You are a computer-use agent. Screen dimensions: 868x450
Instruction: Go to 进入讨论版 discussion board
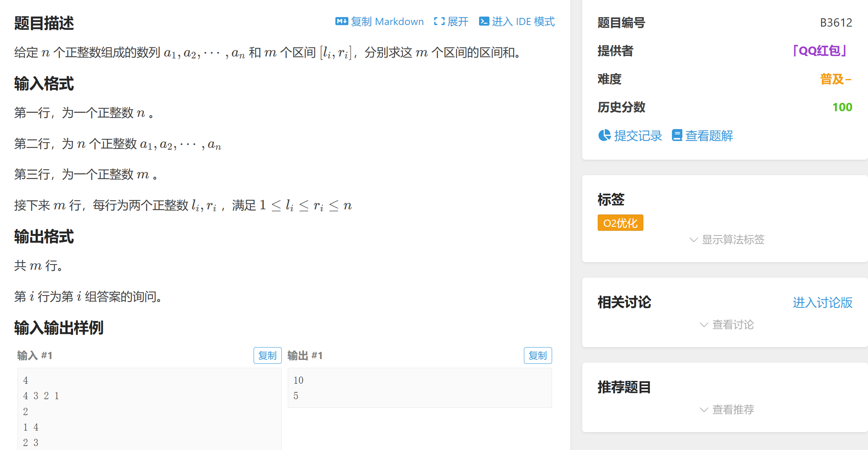pyautogui.click(x=822, y=303)
